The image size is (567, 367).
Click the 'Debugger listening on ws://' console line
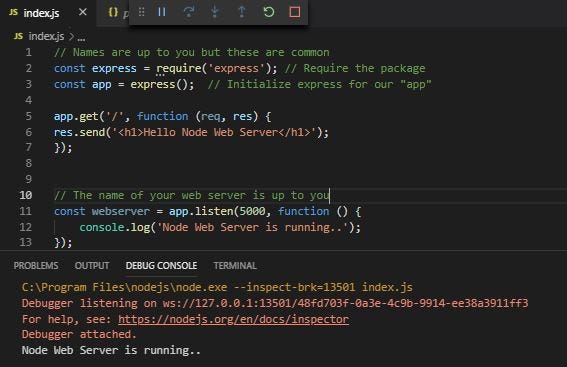tap(275, 303)
